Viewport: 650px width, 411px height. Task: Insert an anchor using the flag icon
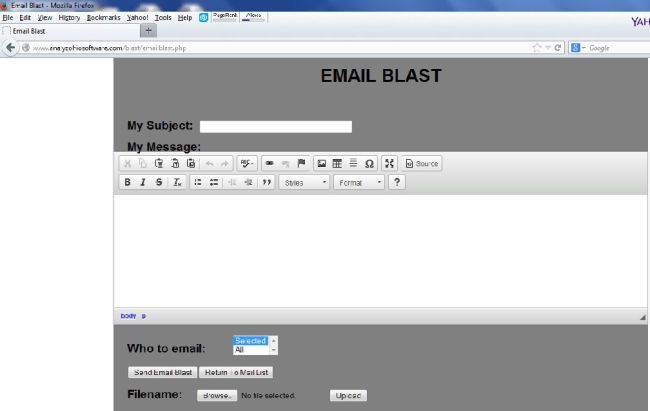pos(301,163)
